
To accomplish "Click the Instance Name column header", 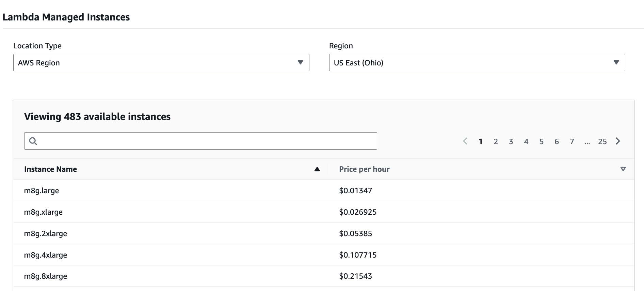I will 50,169.
